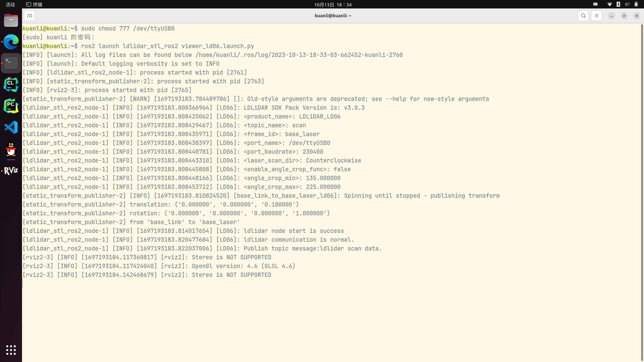Image resolution: width=644 pixels, height=362 pixels.
Task: Open PyCharm from the dock
Action: (11, 106)
